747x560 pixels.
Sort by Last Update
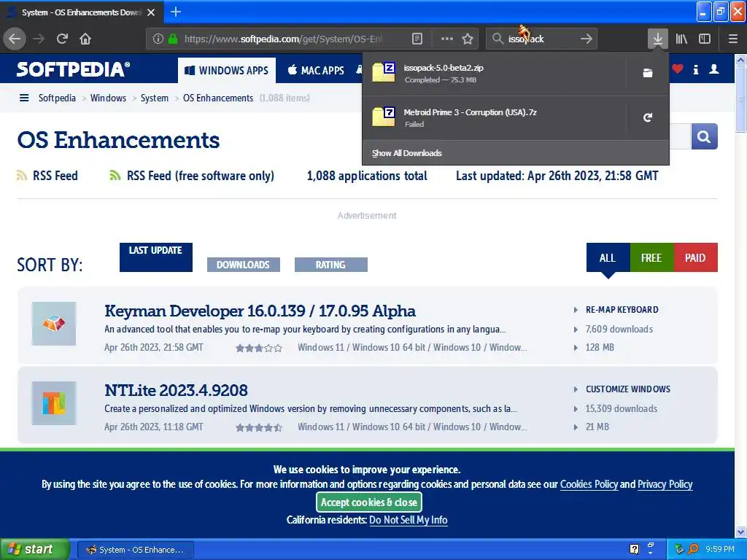click(x=156, y=257)
